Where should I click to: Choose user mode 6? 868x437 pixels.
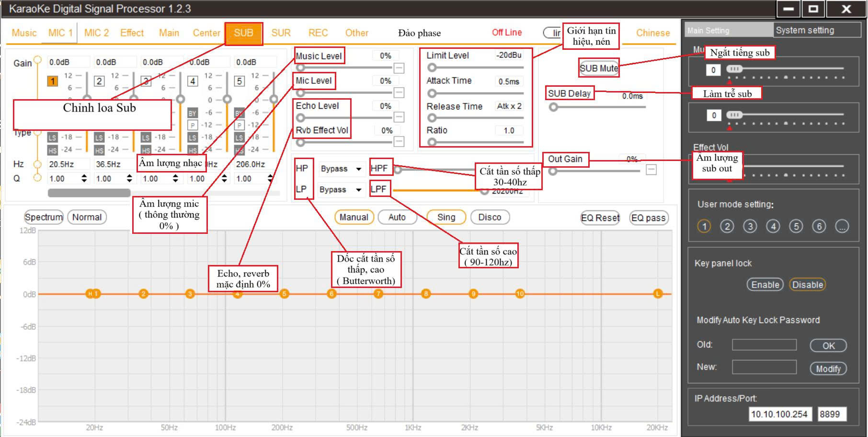coord(819,226)
